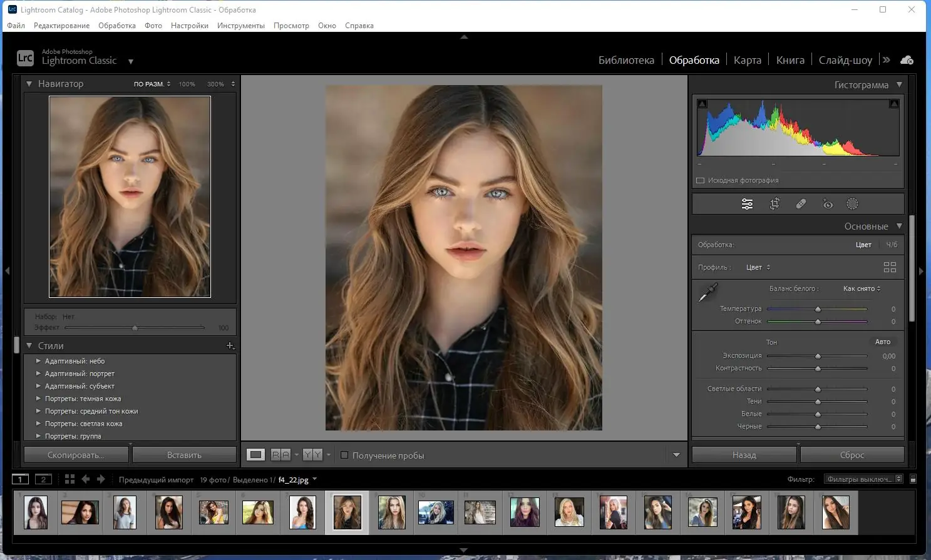Open the Profile browser grid icon

tap(890, 267)
